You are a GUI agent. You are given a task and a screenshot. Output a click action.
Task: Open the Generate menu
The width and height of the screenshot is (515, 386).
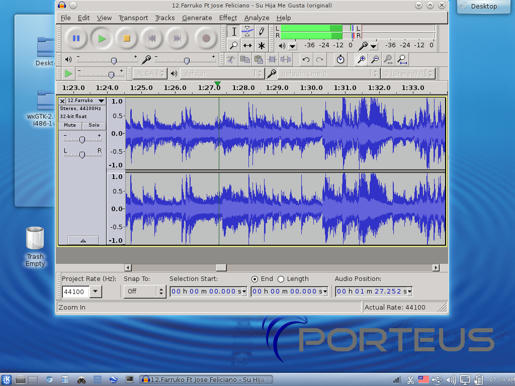pos(197,18)
